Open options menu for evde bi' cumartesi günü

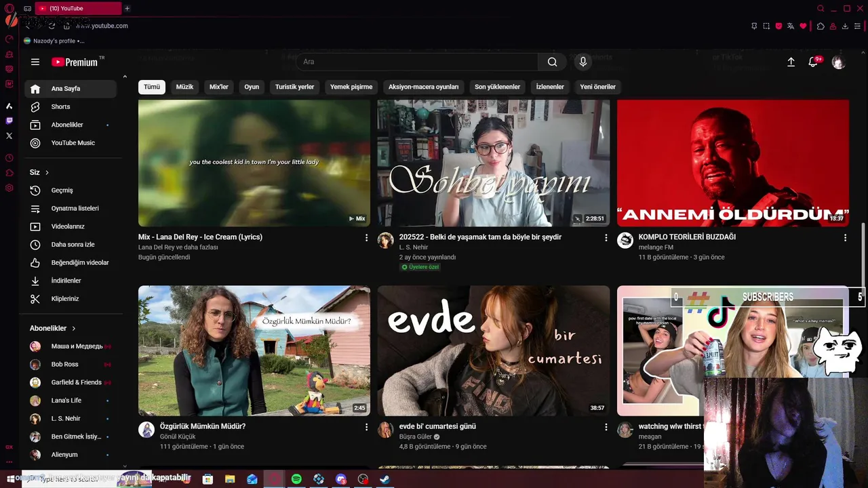[x=606, y=427]
